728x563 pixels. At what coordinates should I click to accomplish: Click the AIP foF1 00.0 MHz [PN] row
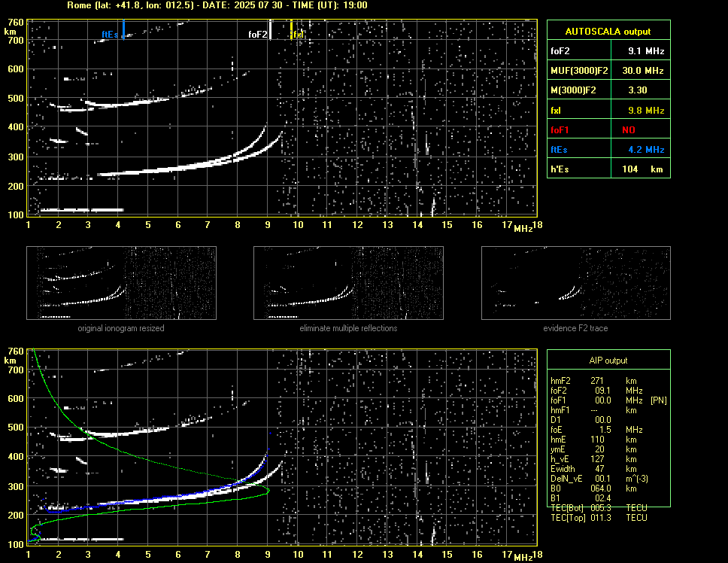click(608, 400)
